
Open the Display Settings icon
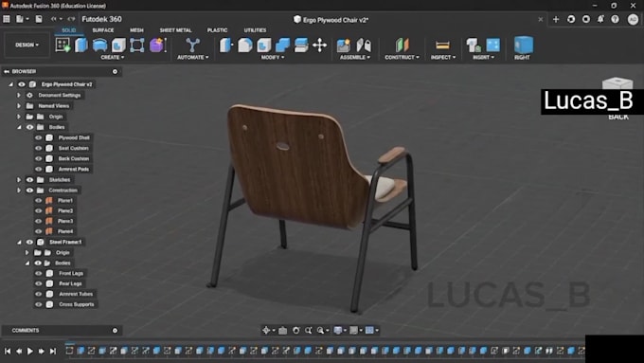tap(338, 330)
